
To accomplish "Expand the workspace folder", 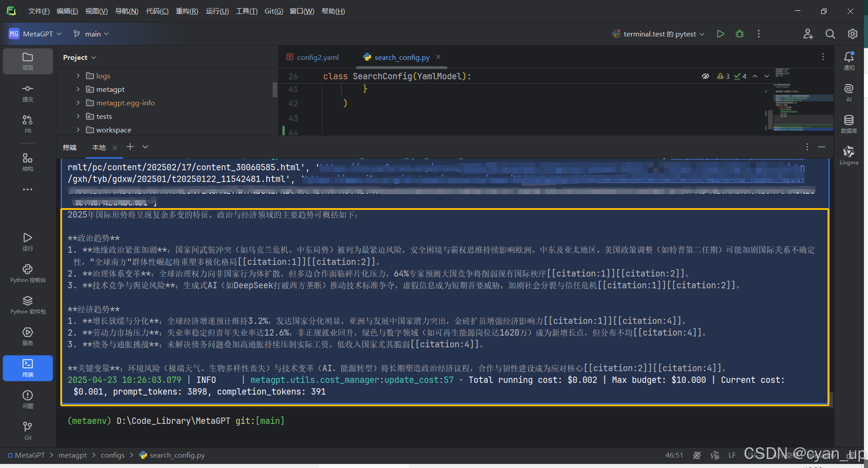I will 78,130.
